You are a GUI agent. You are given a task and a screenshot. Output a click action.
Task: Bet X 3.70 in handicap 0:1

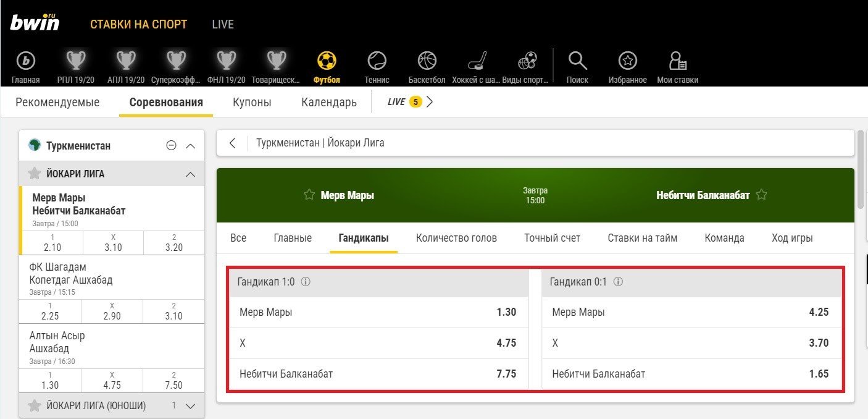(691, 343)
